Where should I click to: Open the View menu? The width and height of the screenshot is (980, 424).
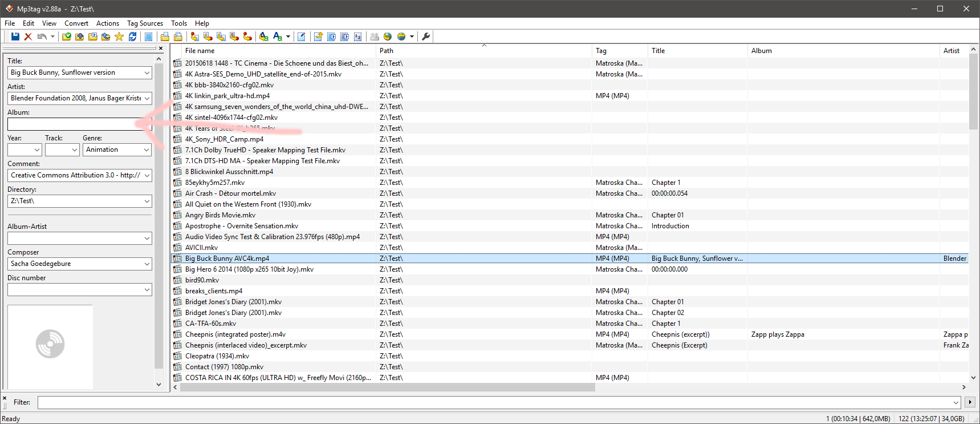coord(49,23)
